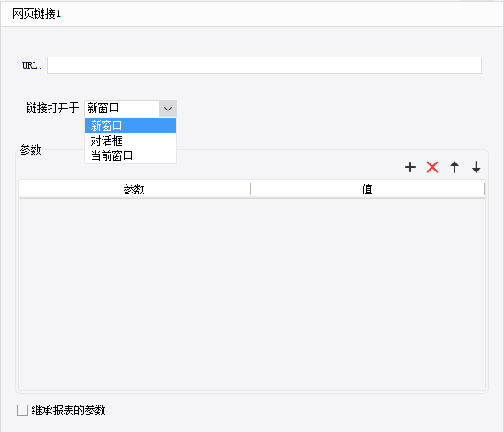
Task: Click the 值 column header
Action: coord(367,189)
